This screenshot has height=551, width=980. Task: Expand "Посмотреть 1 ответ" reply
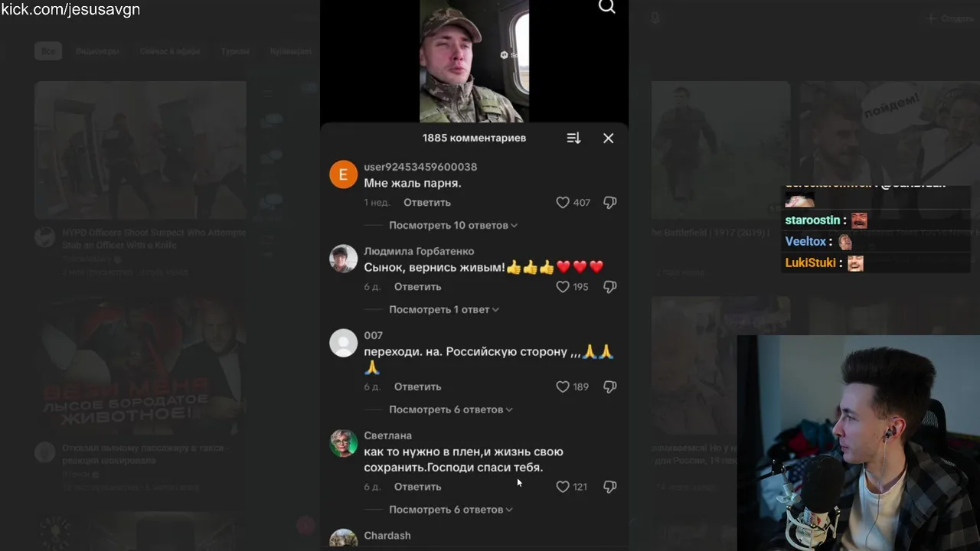pos(444,309)
